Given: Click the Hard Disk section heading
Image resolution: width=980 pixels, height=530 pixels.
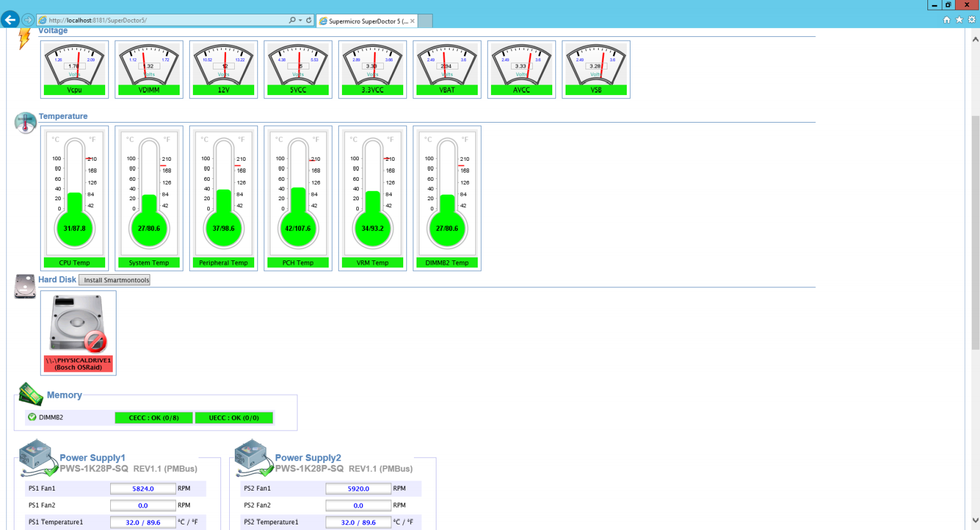Looking at the screenshot, I should 57,280.
